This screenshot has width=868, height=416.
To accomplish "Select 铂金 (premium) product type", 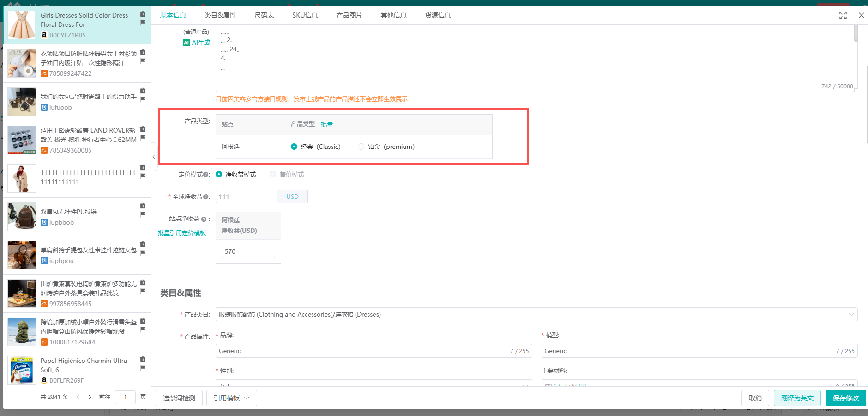I will click(x=361, y=147).
